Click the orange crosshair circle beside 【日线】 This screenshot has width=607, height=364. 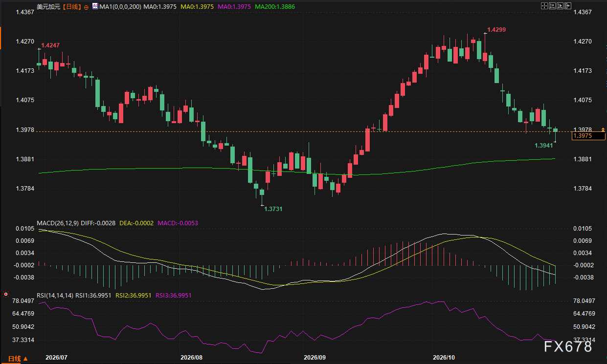click(87, 7)
